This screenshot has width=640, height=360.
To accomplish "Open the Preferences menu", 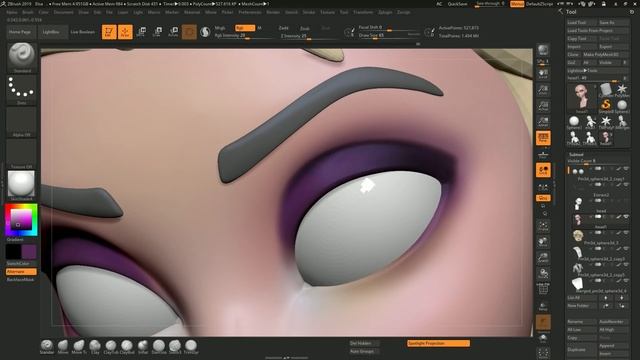I will click(x=249, y=12).
